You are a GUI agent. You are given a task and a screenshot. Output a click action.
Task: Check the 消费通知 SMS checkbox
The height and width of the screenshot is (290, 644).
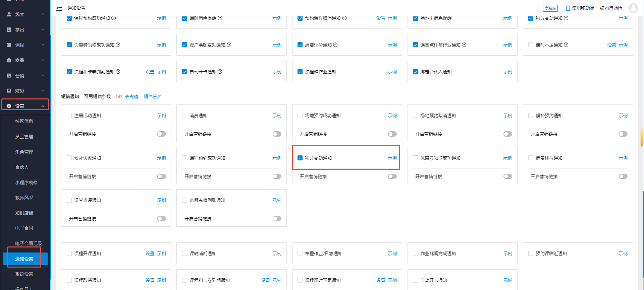click(184, 116)
